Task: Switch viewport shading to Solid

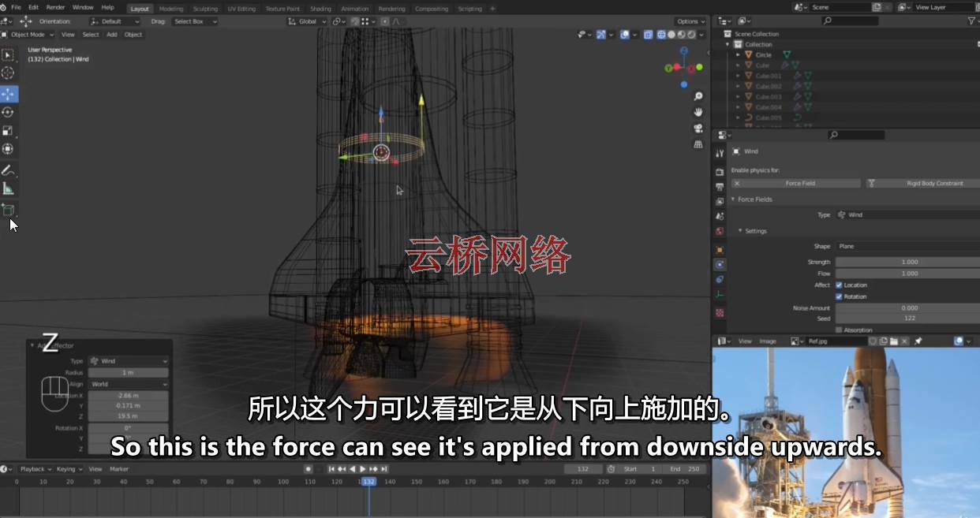Action: [x=671, y=35]
